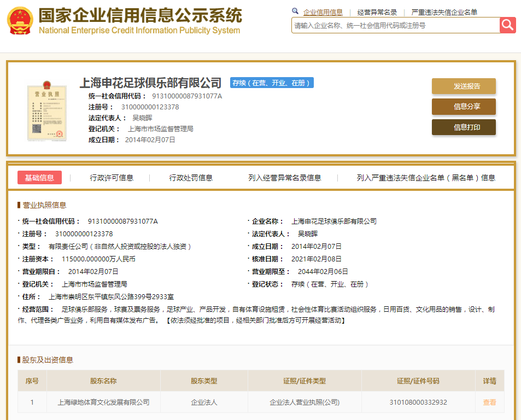This screenshot has width=521, height=420.
Task: Click shareholder name 上海绿地体育文化发展有限公司
Action: pos(103,402)
